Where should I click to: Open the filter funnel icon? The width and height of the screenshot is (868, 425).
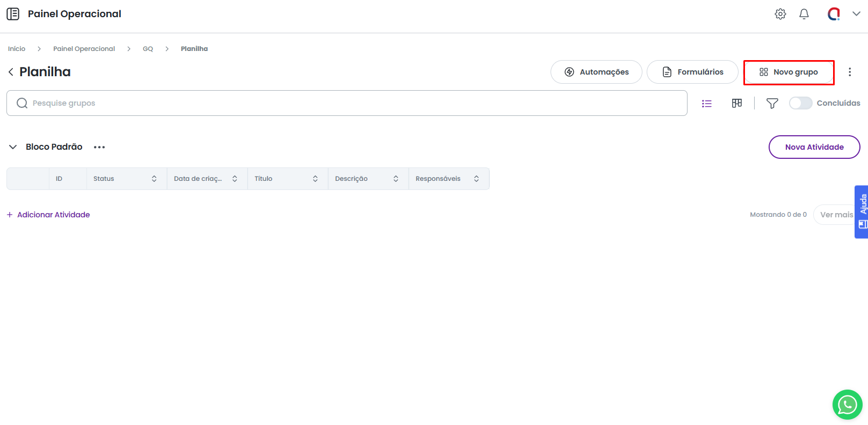(772, 104)
